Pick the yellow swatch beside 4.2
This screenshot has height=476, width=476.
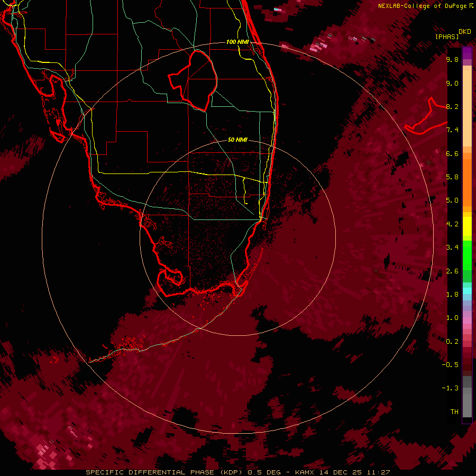(x=467, y=226)
